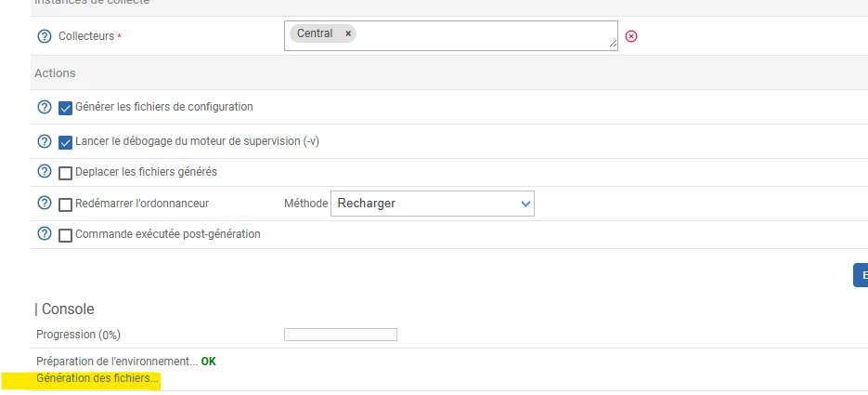Open the Méthode Recharger dropdown
Viewport: 868px width, 395px height.
coord(433,203)
